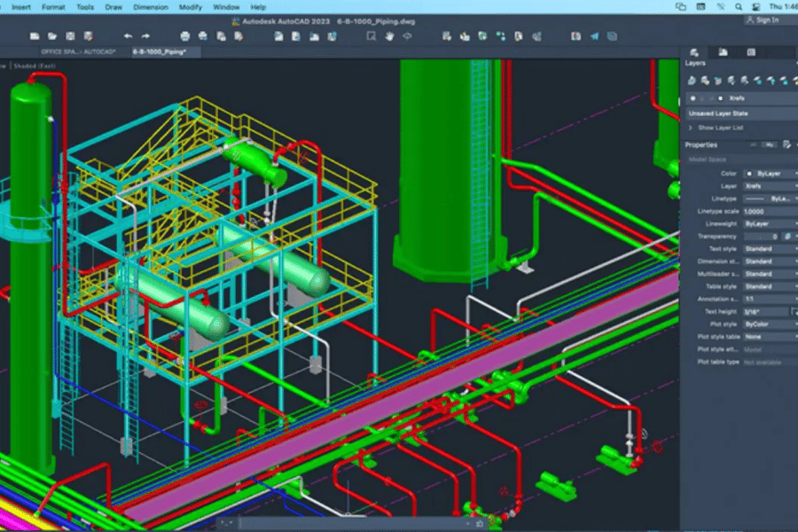The height and width of the screenshot is (532, 798).
Task: Switch Properties panel to the My filter
Action: [x=771, y=145]
